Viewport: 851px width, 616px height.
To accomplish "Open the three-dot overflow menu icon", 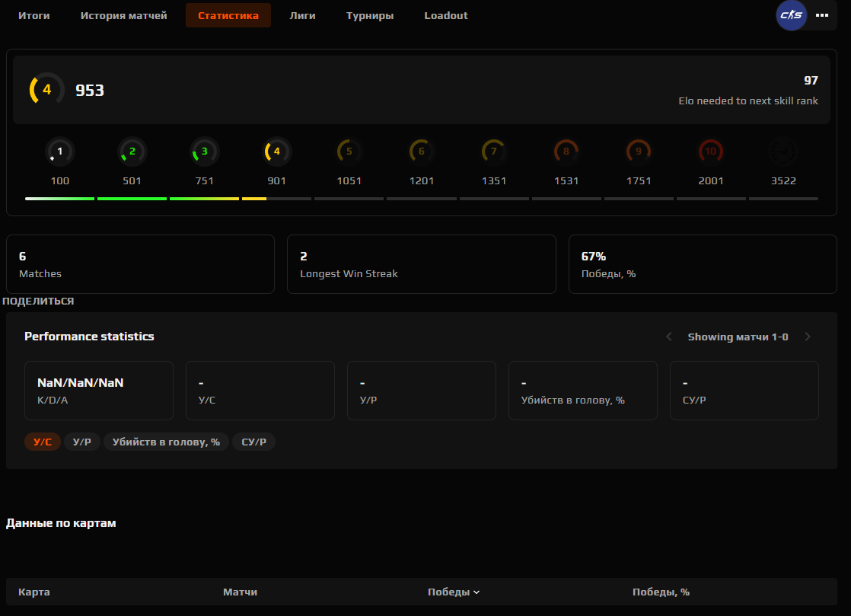I will (821, 15).
